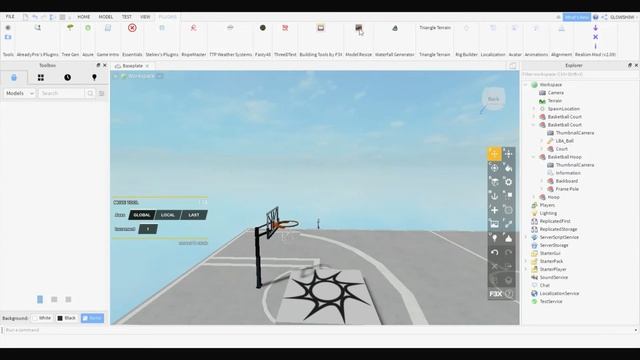Collapse the Basketball Hoop node

pyautogui.click(x=533, y=157)
